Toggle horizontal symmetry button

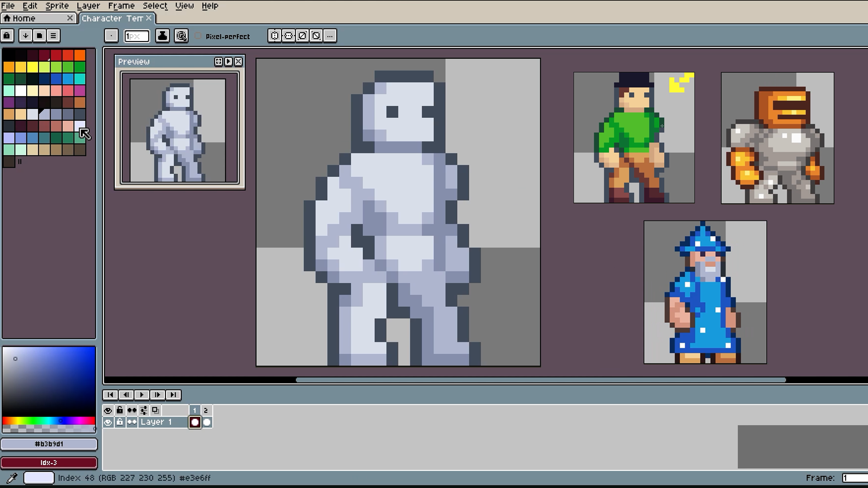point(274,36)
